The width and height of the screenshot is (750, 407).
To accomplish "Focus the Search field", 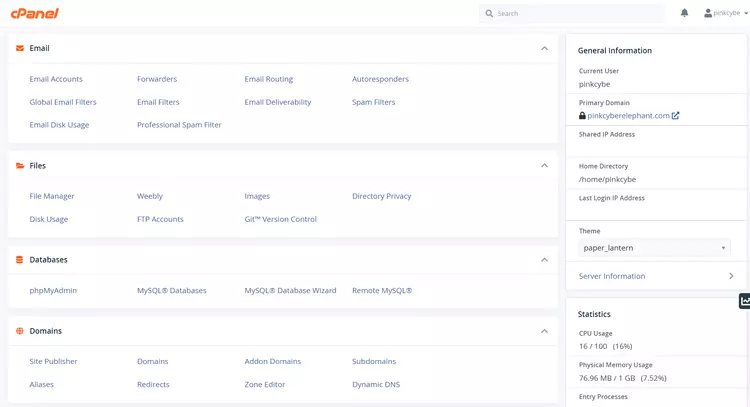I will point(572,13).
